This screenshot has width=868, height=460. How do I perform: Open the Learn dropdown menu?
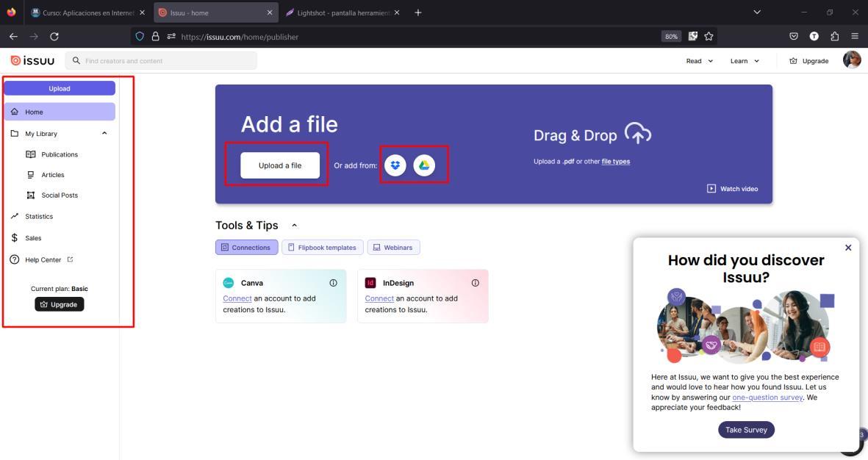pos(745,61)
